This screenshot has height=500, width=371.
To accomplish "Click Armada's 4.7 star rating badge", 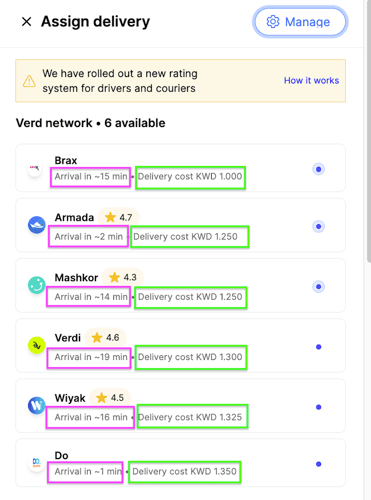I will pyautogui.click(x=118, y=217).
